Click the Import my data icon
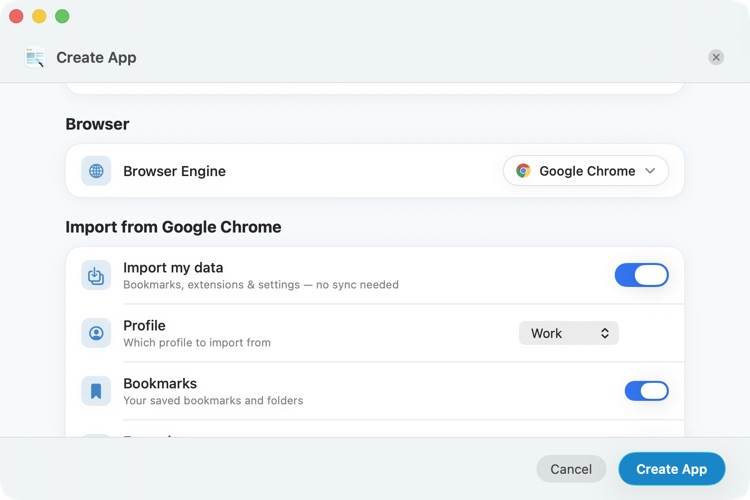750x500 pixels. tap(96, 275)
